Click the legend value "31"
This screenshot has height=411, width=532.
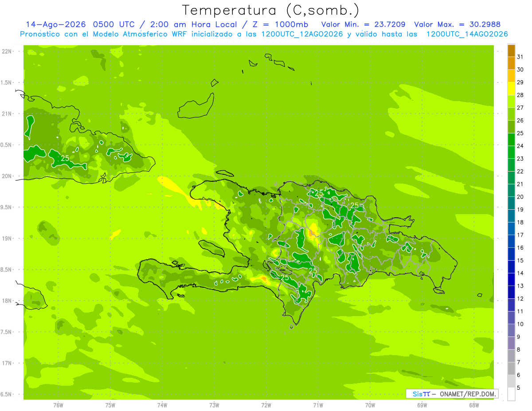[520, 57]
